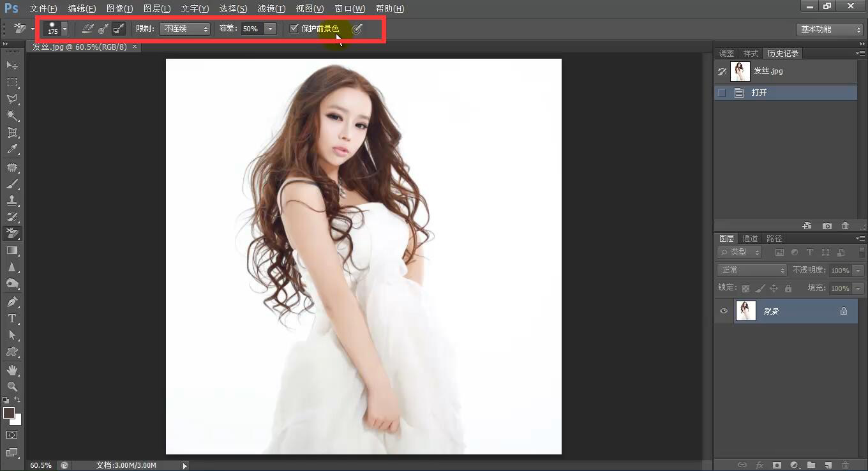This screenshot has width=868, height=471.
Task: Select the Magic Wand tool
Action: pos(12,116)
